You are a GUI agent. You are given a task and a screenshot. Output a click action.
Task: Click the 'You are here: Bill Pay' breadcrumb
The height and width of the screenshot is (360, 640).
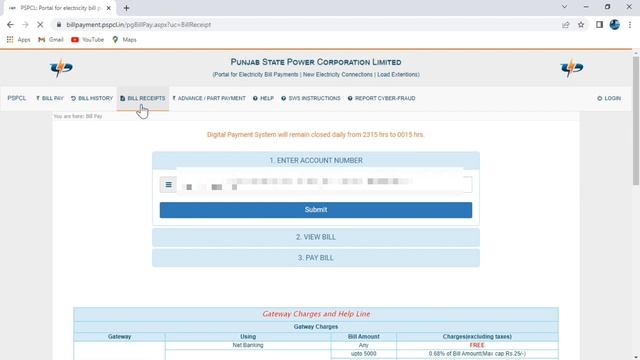78,116
